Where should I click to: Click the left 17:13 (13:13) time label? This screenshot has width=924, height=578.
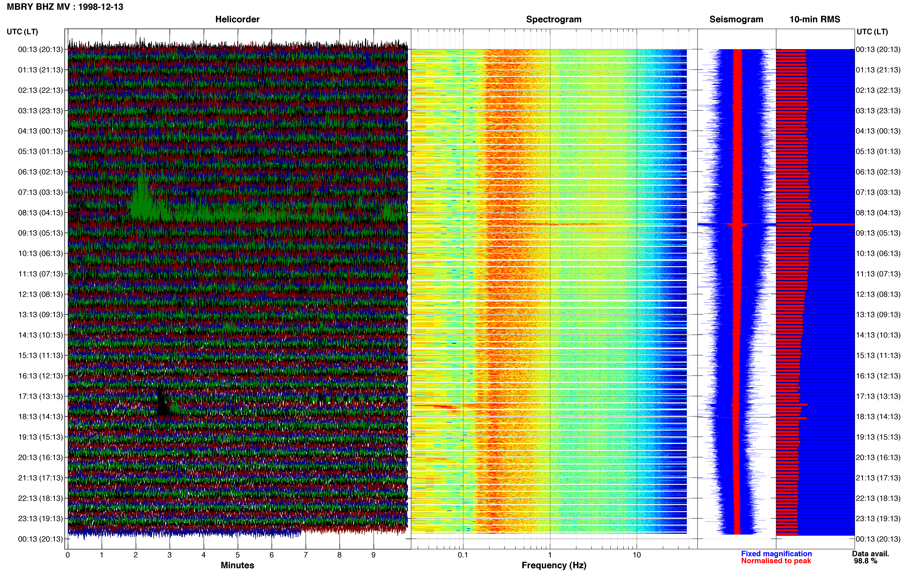41,396
